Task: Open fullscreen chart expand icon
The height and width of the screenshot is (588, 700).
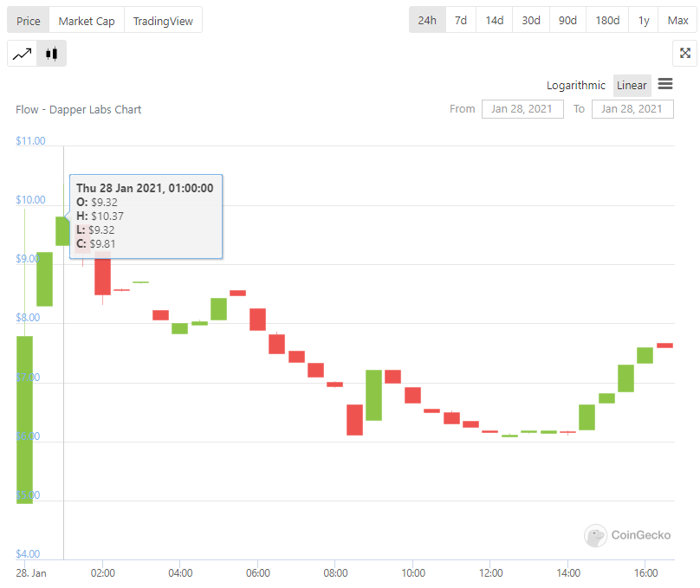Action: (x=684, y=53)
